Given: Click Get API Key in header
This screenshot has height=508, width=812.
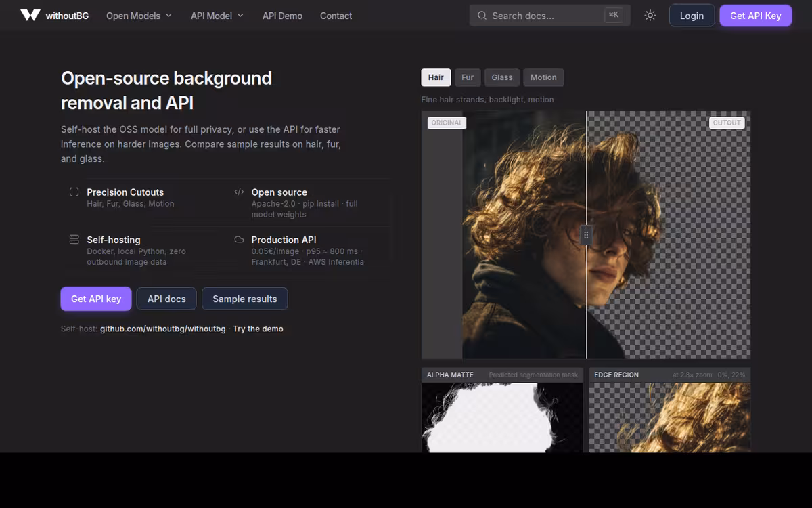Looking at the screenshot, I should 755,15.
